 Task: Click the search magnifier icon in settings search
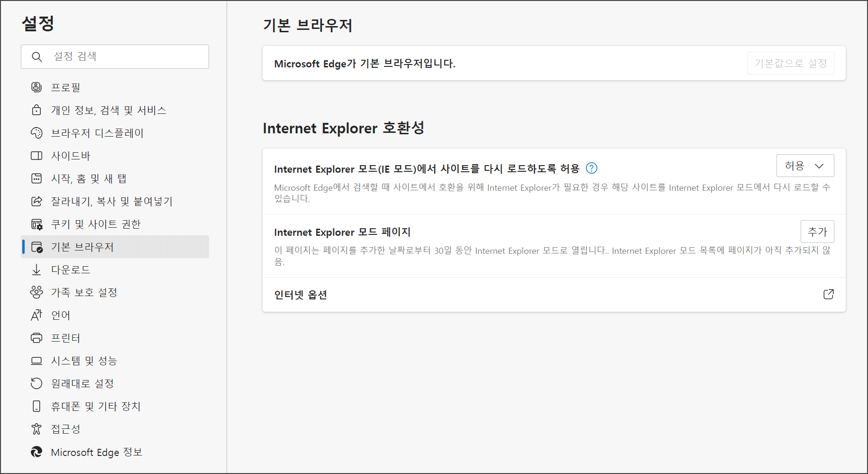(x=37, y=57)
